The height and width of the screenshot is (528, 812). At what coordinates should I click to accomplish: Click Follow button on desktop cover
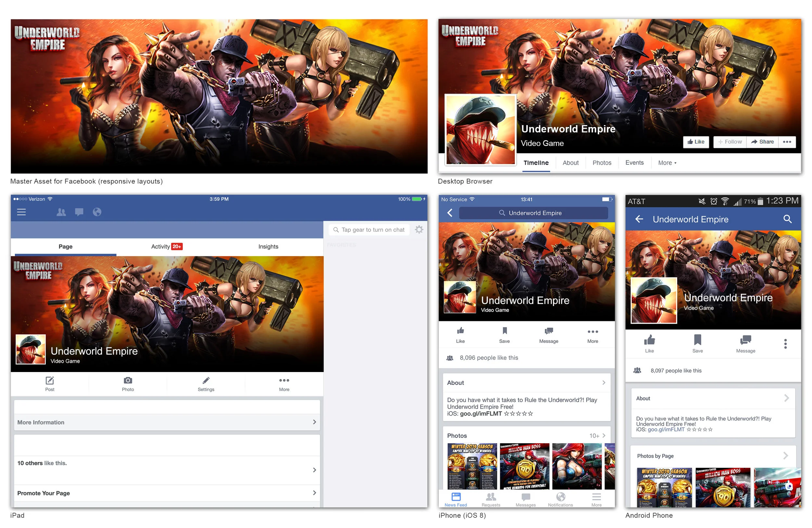pyautogui.click(x=730, y=142)
